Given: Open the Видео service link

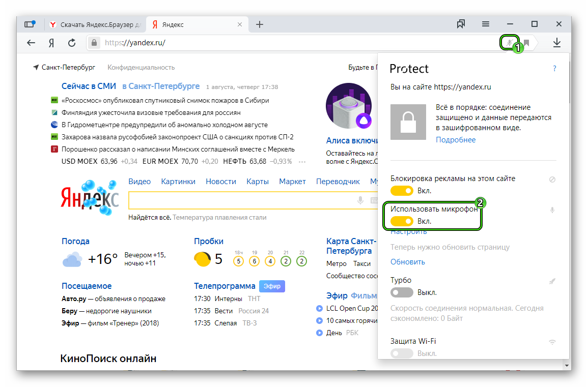Looking at the screenshot, I should coord(139,182).
